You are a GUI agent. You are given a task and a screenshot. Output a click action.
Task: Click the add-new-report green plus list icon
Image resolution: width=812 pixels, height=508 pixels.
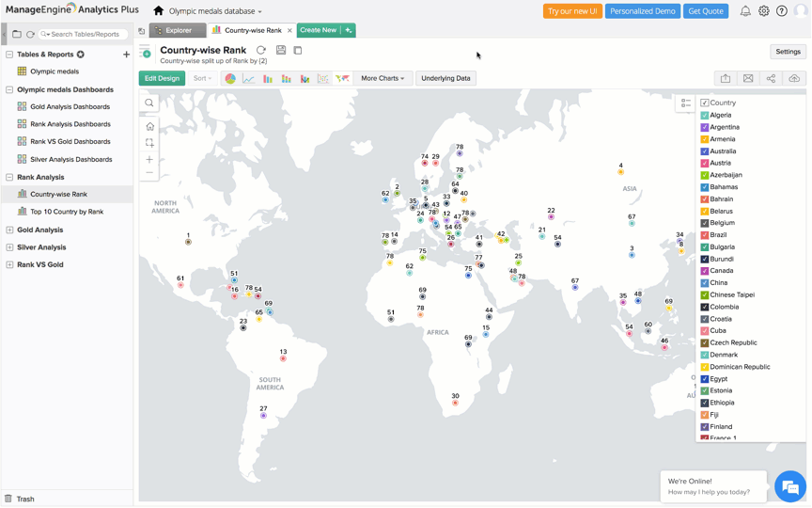(x=145, y=52)
